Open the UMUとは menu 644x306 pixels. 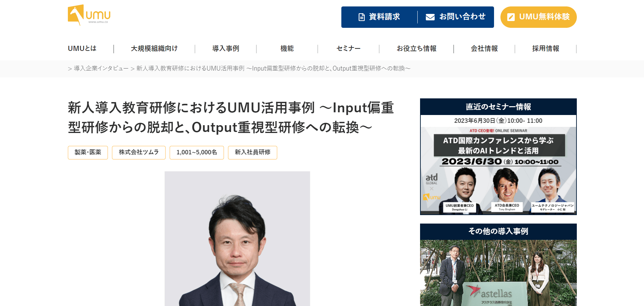[x=82, y=49]
